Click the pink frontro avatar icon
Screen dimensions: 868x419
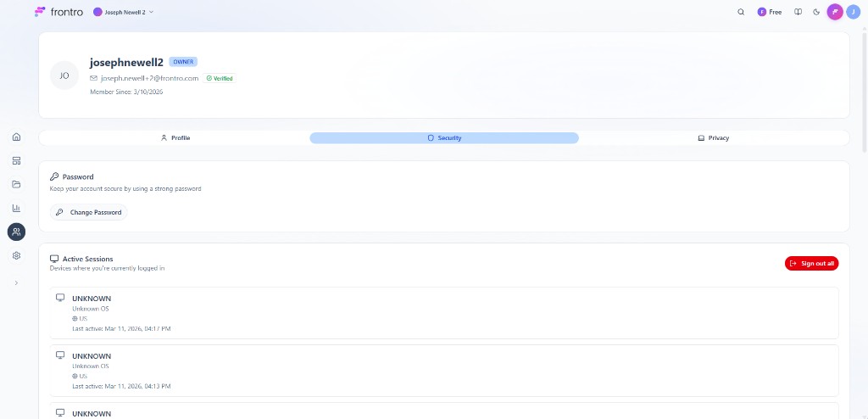(835, 12)
